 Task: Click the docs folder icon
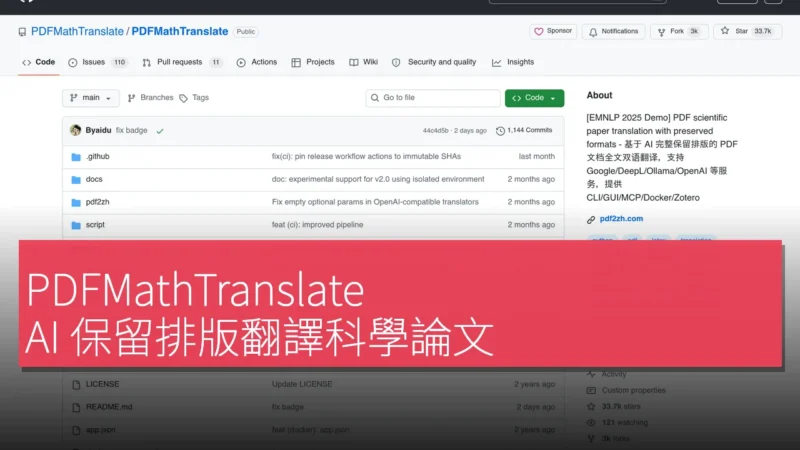point(76,180)
